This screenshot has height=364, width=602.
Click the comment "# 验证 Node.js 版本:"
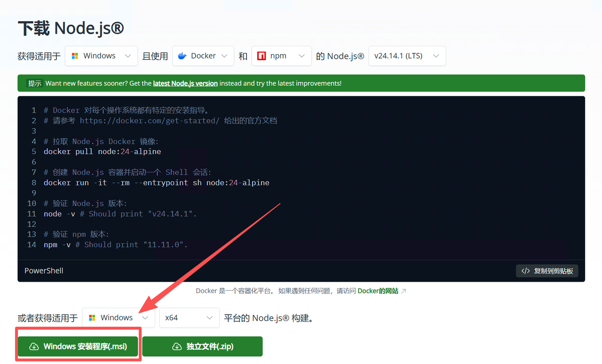point(86,203)
